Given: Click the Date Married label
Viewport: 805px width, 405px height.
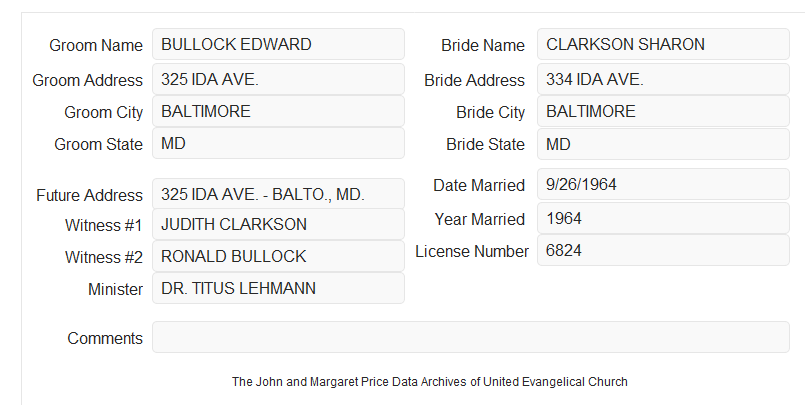Looking at the screenshot, I should pyautogui.click(x=479, y=185).
